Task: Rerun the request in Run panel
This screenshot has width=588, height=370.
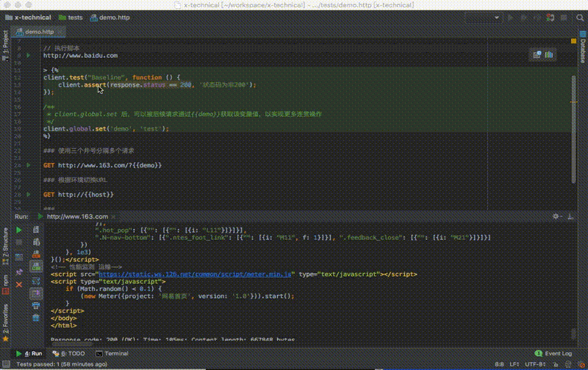Action: [x=19, y=230]
